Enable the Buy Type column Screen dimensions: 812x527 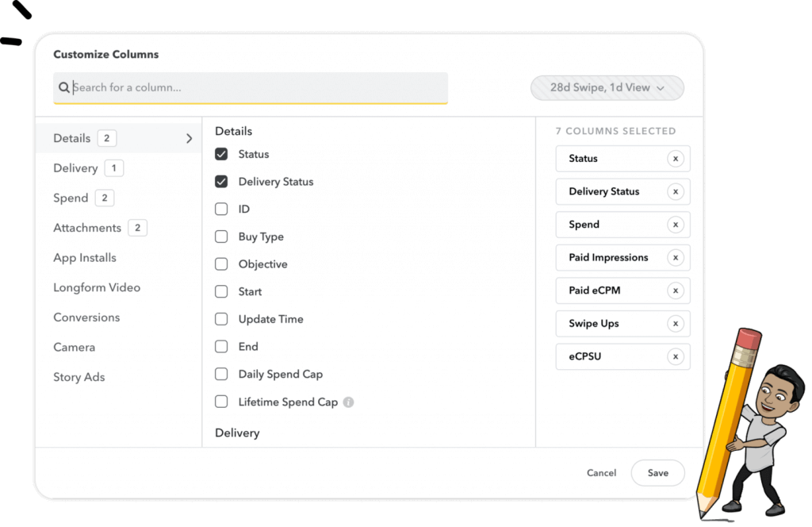(x=221, y=237)
